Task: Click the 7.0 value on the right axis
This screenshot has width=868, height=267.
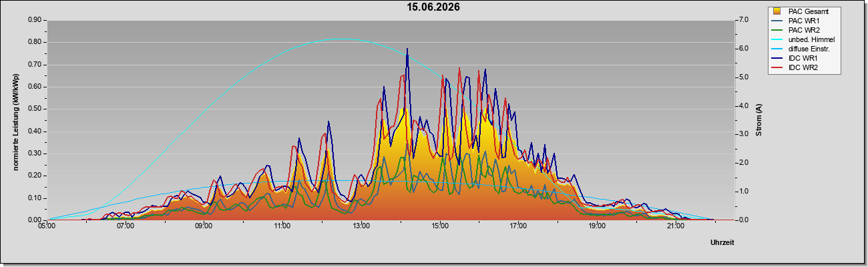Action: point(743,20)
